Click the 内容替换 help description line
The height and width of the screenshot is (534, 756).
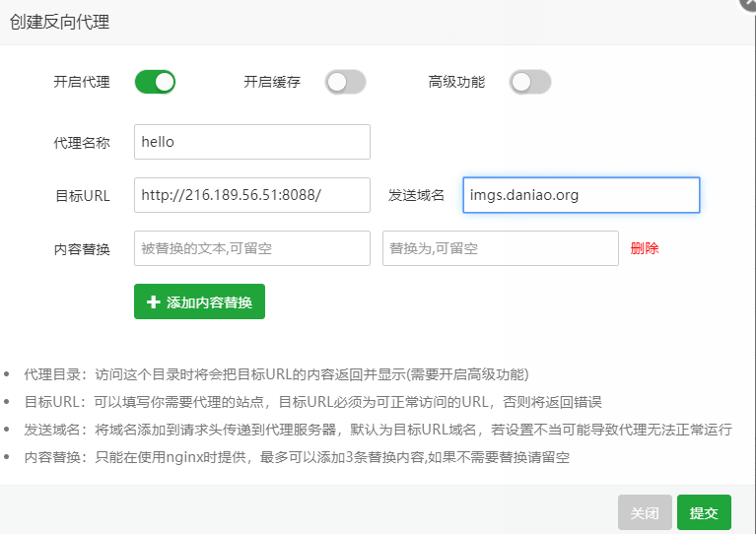point(297,457)
